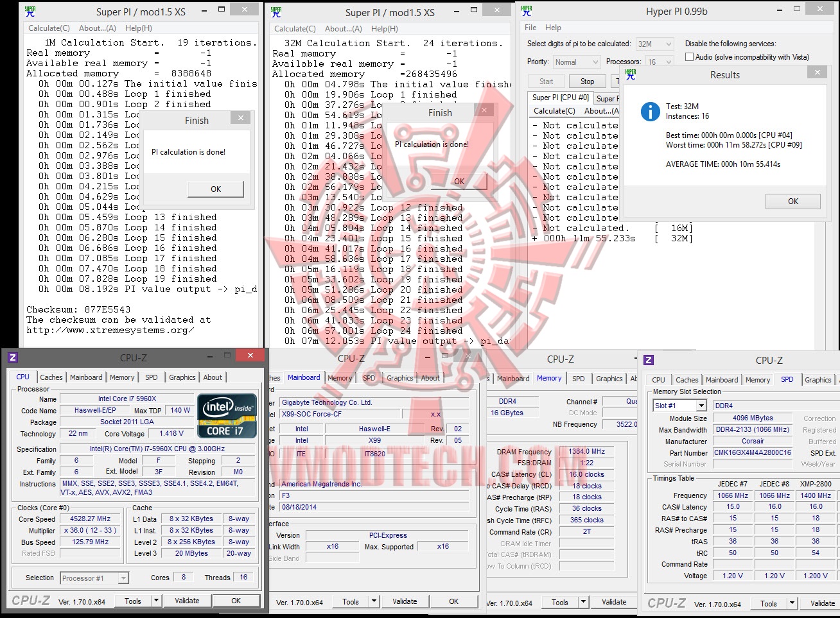Switch to the Graphics tab in the CPU-Z Memory window
This screenshot has width=840, height=618.
coord(609,379)
